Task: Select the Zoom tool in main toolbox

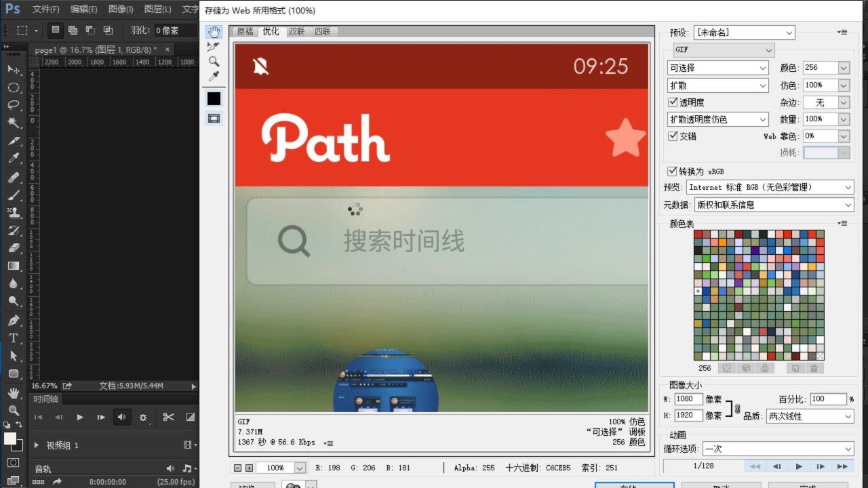Action: [x=13, y=410]
